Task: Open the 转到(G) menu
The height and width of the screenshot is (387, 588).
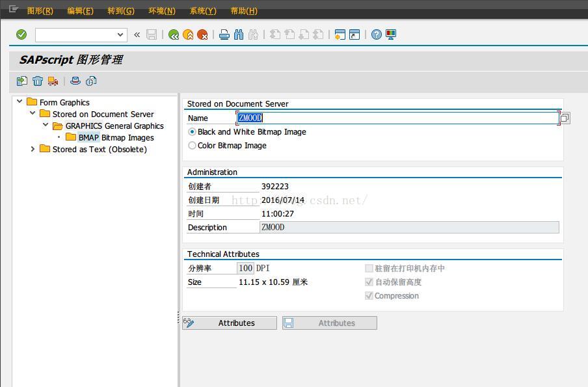Action: tap(121, 11)
